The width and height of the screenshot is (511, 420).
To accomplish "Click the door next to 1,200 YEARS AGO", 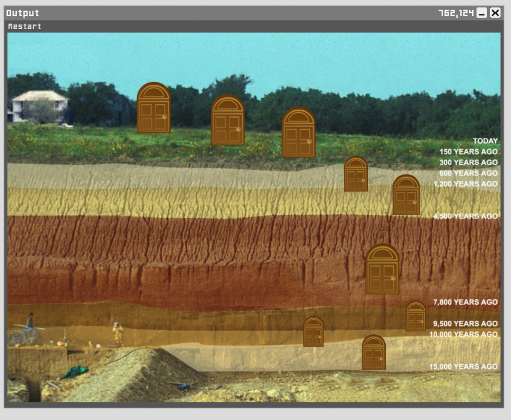I will pos(406,195).
